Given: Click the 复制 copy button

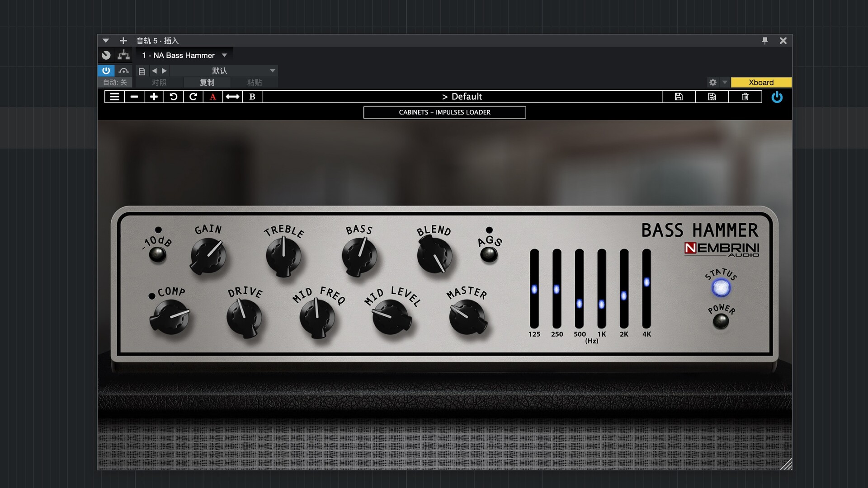Looking at the screenshot, I should (207, 83).
